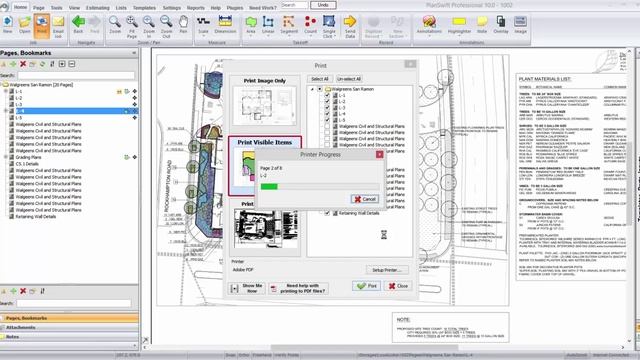Click the Select All button

click(x=320, y=79)
